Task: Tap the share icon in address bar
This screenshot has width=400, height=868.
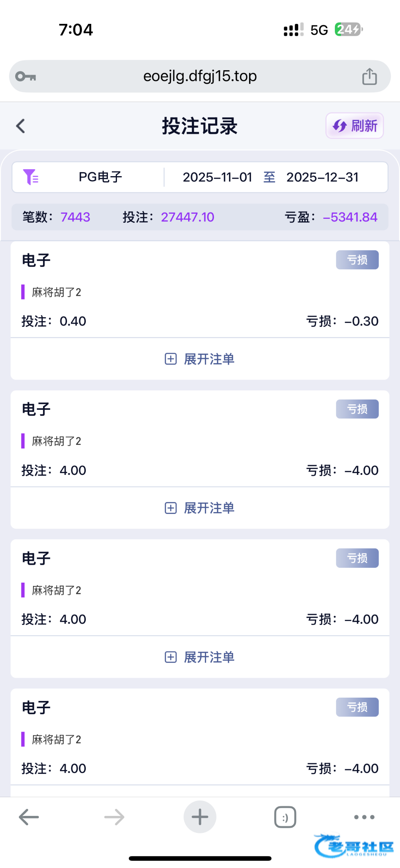Action: click(x=369, y=76)
